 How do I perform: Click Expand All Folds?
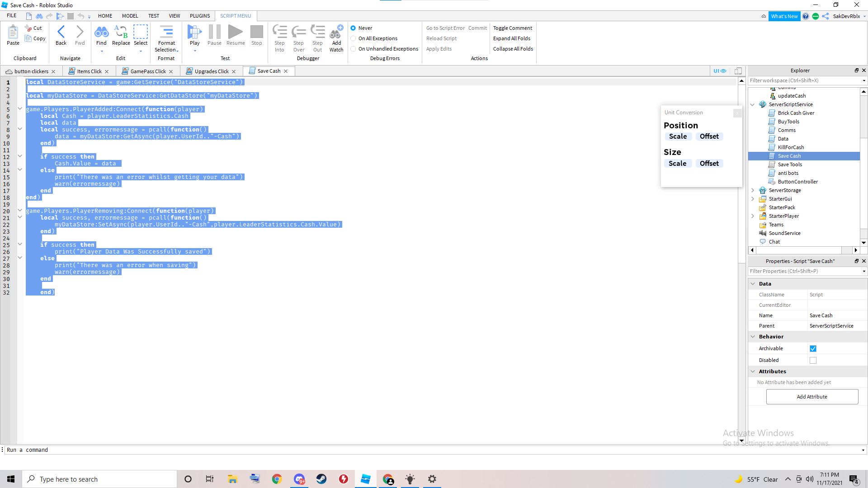tap(511, 38)
